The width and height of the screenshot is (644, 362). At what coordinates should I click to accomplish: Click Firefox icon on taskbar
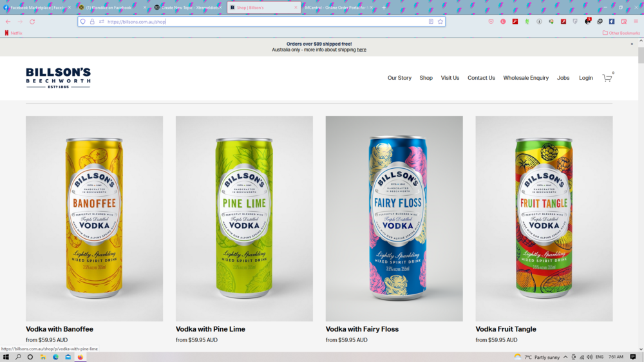coord(80,357)
